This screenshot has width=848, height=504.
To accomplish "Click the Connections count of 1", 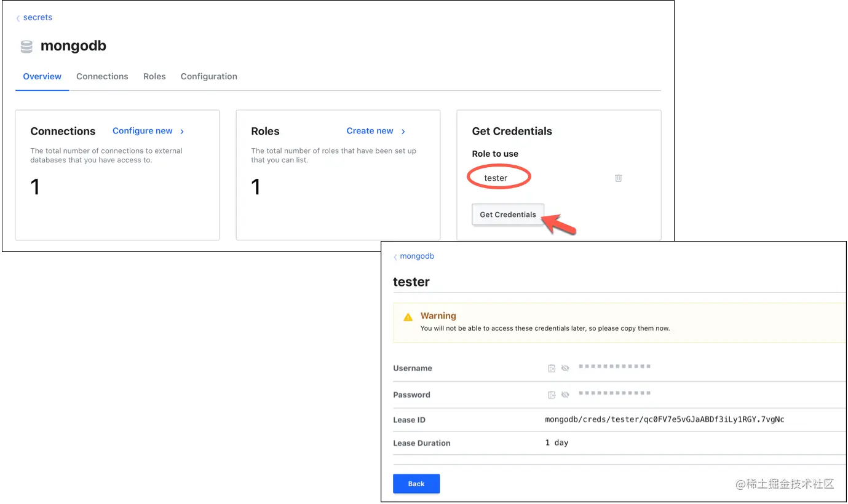I will tap(35, 187).
